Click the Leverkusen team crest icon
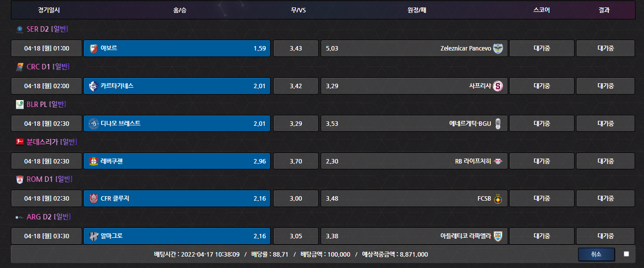 pos(93,161)
